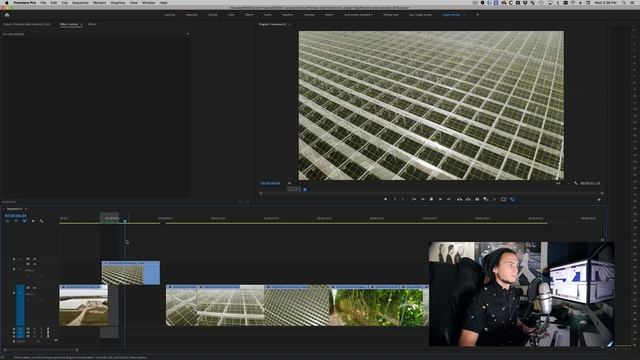This screenshot has height=360, width=640.
Task: Select the Project panel tab
Action: [27, 24]
